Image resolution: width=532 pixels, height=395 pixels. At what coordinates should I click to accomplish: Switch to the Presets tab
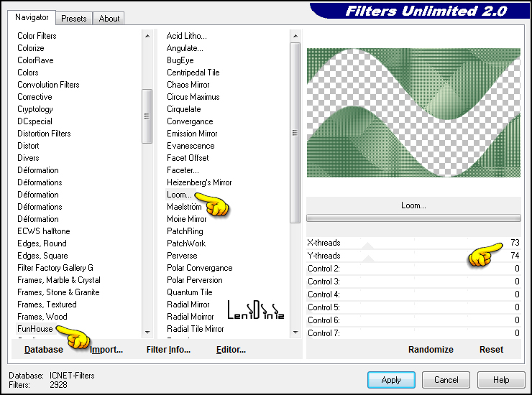click(x=74, y=19)
